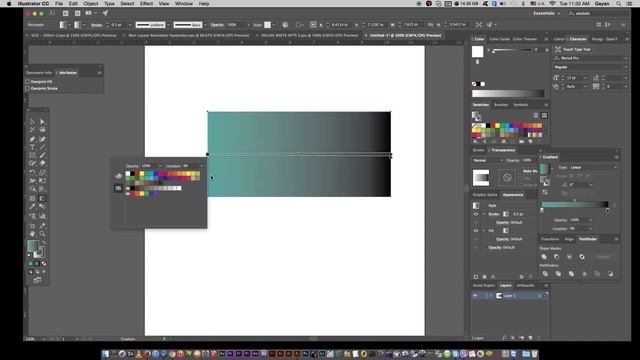The height and width of the screenshot is (360, 640).
Task: Switch to Align tab
Action: click(x=569, y=239)
